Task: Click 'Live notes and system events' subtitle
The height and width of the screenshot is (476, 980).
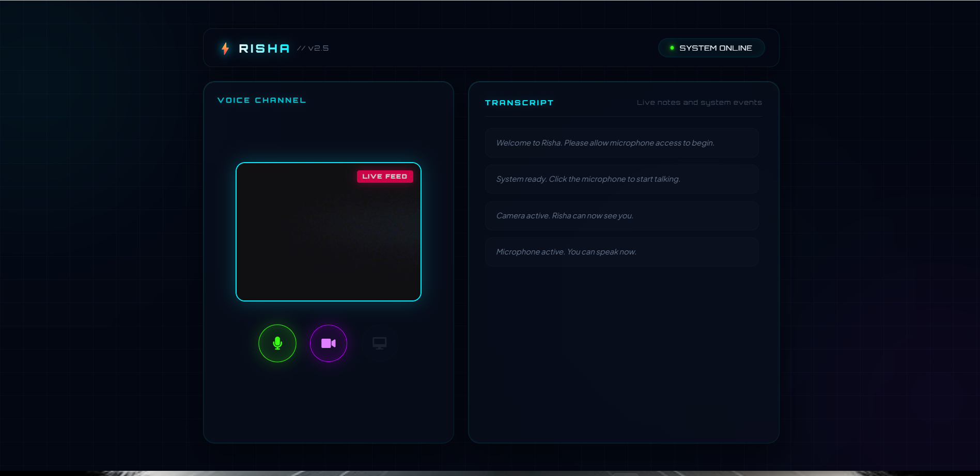Action: pyautogui.click(x=699, y=102)
